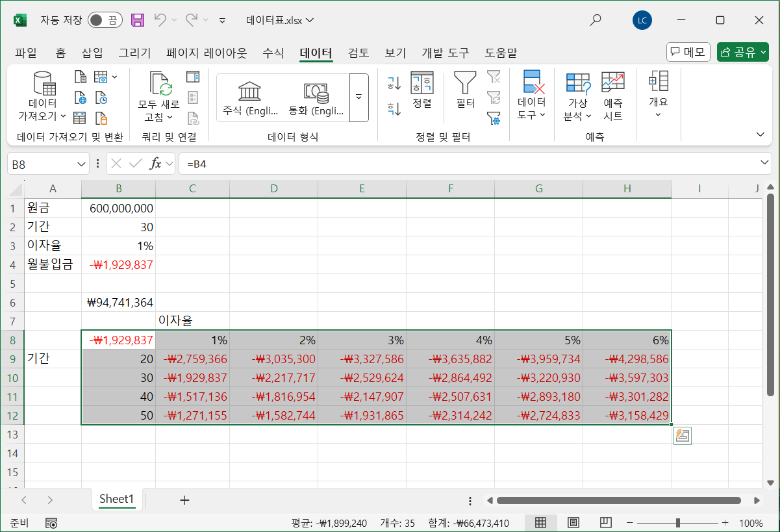This screenshot has width=780, height=532.
Task: Add a new sheet with plus button
Action: 184,500
